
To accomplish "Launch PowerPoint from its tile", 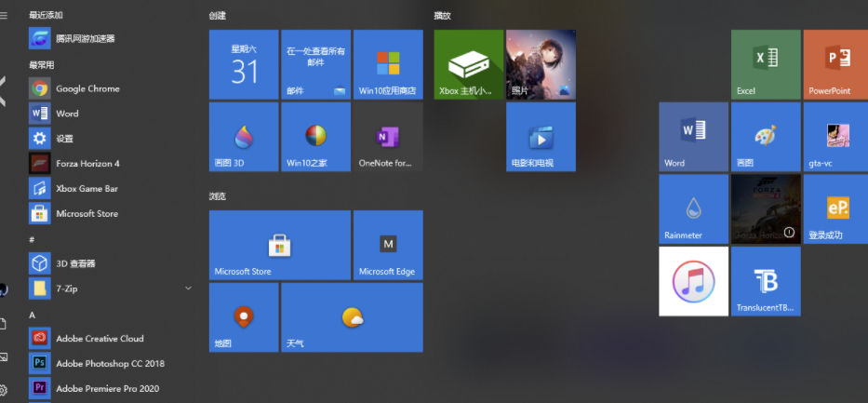I will click(835, 64).
